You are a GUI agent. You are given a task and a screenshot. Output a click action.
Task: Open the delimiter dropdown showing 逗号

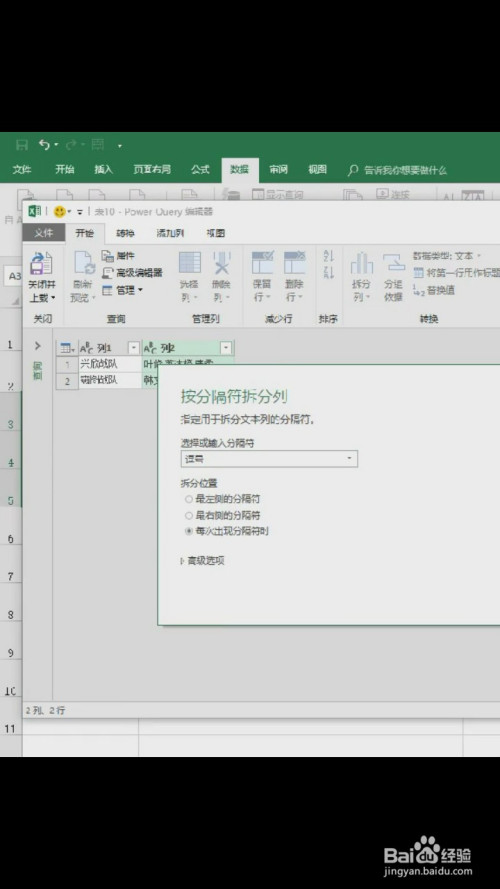[x=269, y=459]
